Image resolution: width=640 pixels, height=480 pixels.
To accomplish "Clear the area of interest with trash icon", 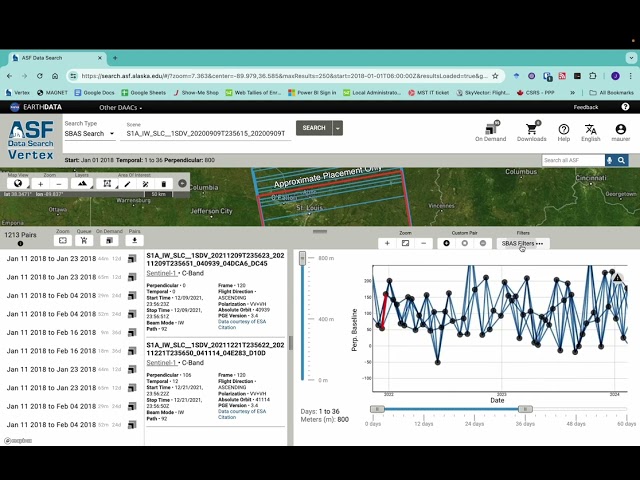I will point(164,184).
